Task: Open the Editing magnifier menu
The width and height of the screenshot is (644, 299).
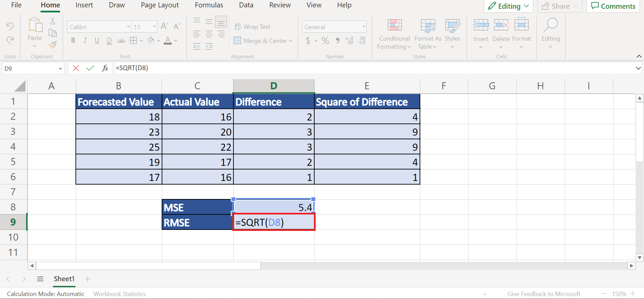Action: pyautogui.click(x=550, y=33)
